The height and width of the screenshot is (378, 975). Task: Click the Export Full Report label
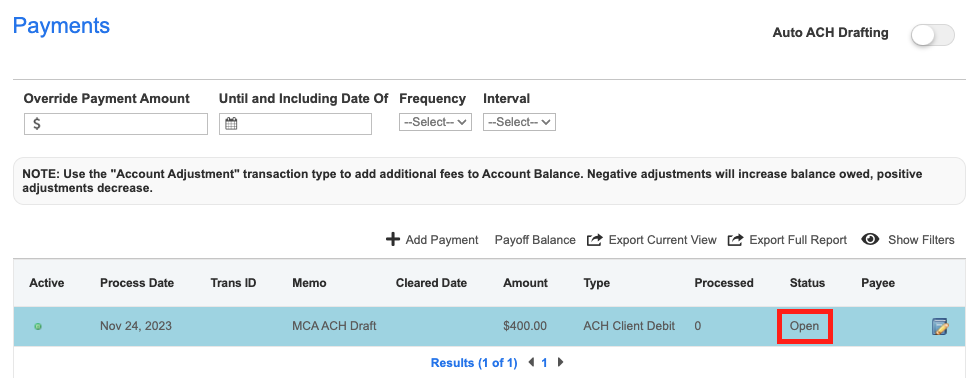click(x=798, y=240)
